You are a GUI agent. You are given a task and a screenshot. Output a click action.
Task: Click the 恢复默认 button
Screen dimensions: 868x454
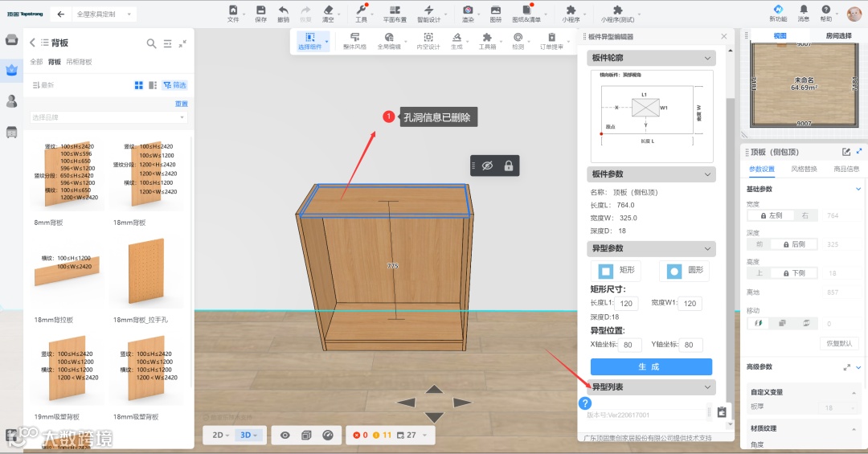coord(840,343)
